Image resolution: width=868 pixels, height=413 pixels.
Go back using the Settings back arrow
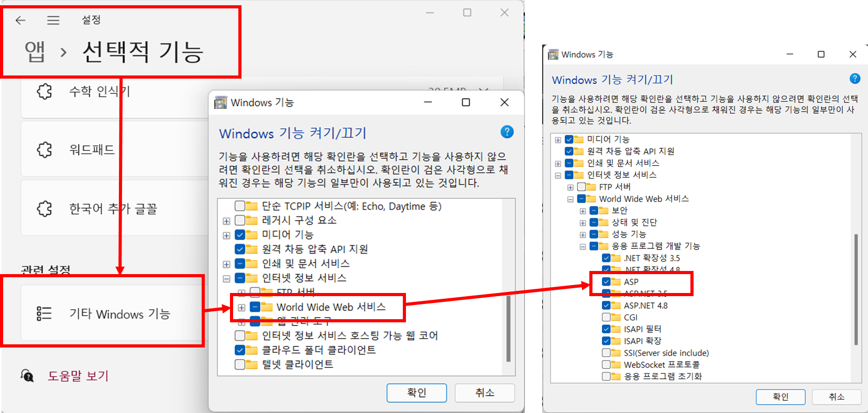click(20, 20)
